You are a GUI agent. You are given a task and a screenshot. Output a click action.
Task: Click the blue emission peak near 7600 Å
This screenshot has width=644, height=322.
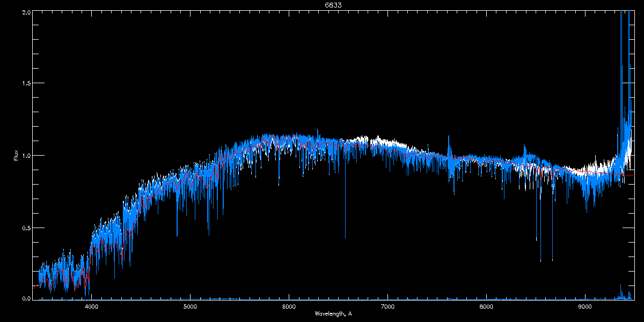tap(449, 136)
